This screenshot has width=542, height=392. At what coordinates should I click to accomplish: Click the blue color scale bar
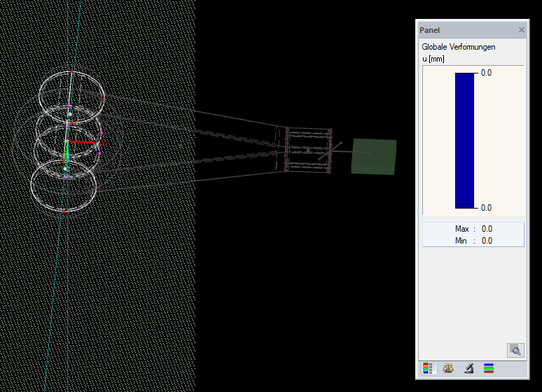(x=464, y=141)
